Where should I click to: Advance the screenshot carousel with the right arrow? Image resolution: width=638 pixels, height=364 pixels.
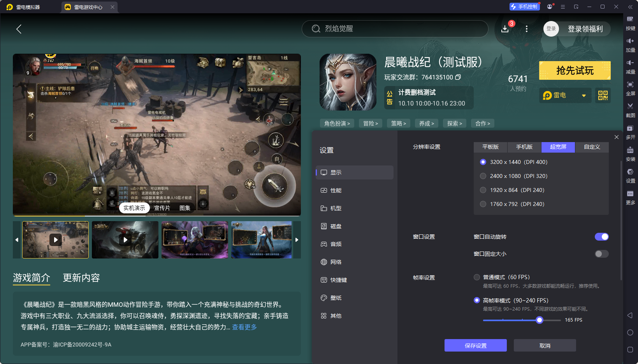(x=297, y=240)
